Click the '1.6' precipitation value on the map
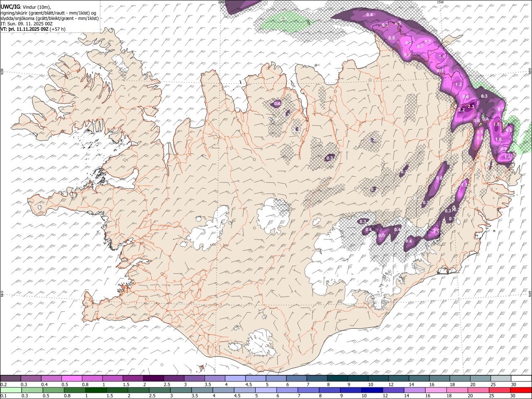The image size is (532, 399). pos(499,139)
